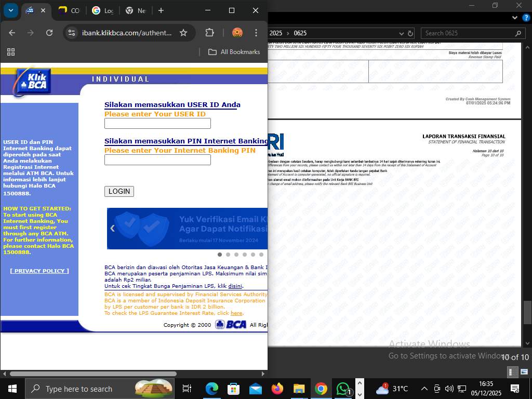
Task: Click the magnifier icon in the Search 0625 field
Action: click(x=517, y=33)
